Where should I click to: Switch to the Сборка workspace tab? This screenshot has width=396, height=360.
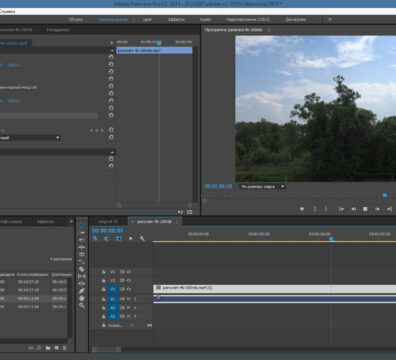click(x=76, y=20)
